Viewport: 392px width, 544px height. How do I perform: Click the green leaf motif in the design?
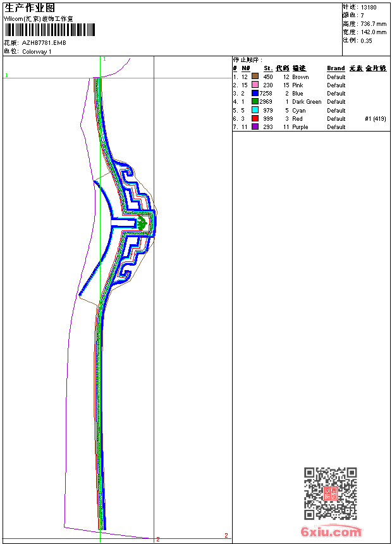tap(142, 223)
